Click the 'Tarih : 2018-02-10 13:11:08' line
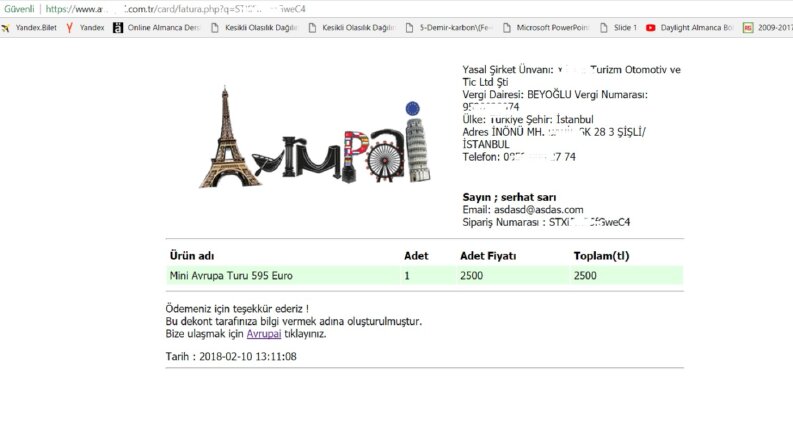Screen dimensions: 793x446 pyautogui.click(x=231, y=356)
